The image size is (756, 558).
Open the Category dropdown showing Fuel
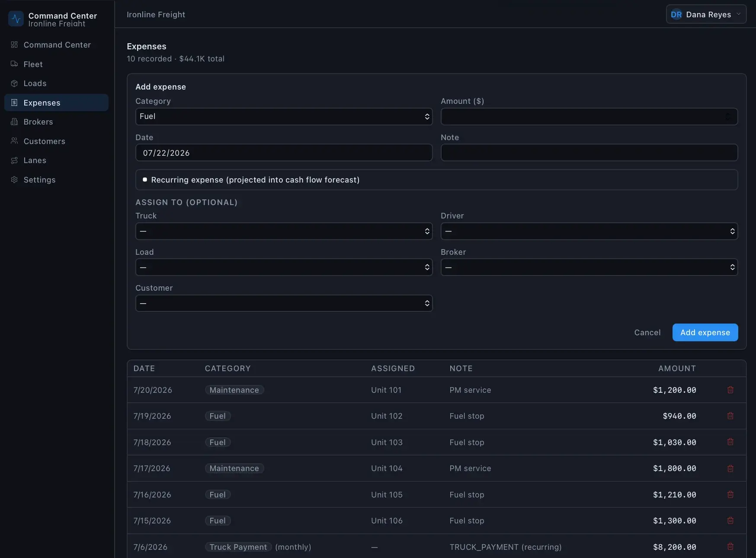(x=284, y=116)
